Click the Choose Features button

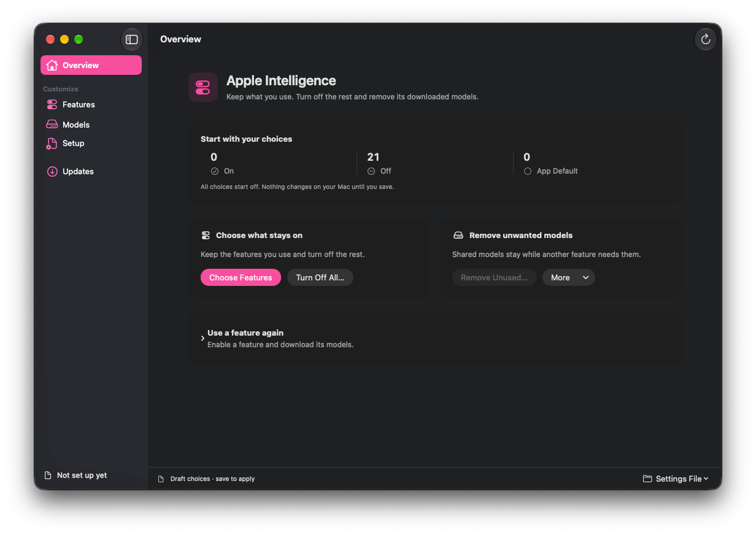click(x=241, y=277)
